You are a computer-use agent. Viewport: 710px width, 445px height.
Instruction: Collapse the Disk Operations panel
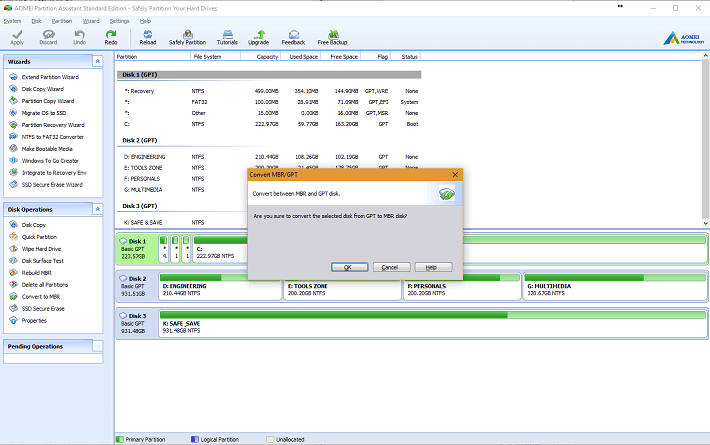(x=97, y=209)
